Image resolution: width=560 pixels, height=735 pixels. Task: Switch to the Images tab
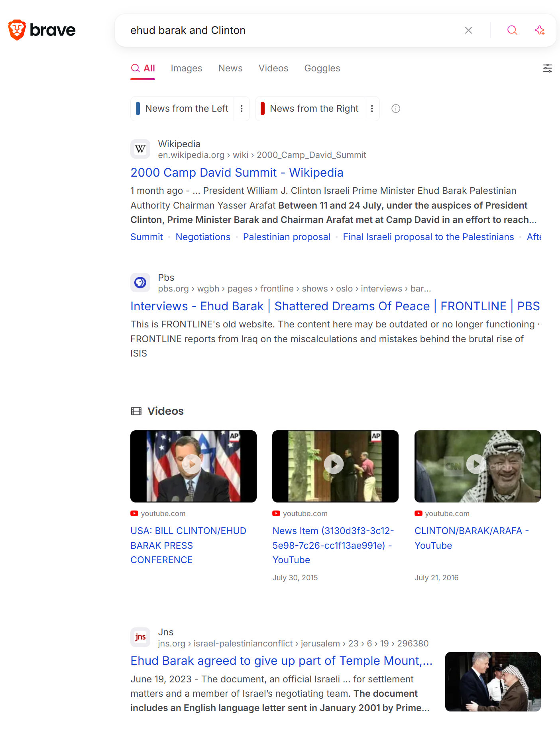point(187,69)
